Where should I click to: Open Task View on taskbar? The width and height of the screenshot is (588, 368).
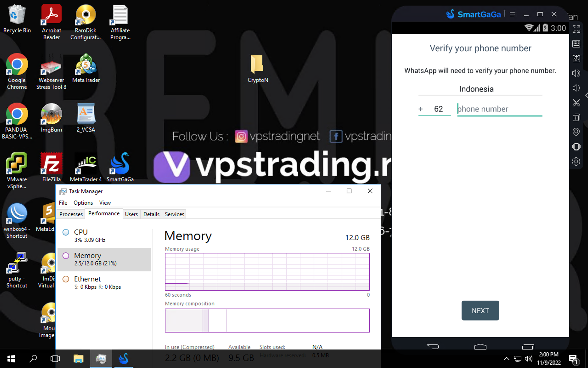click(55, 359)
